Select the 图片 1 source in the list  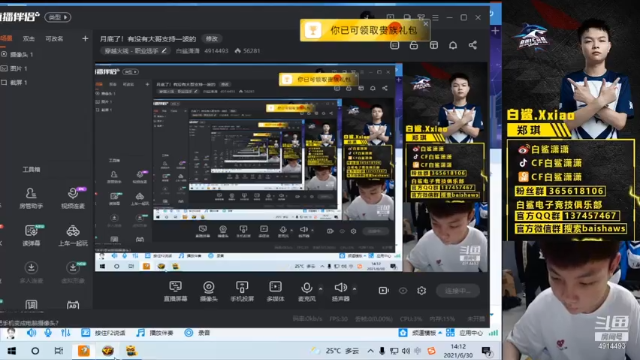[x=15, y=69]
